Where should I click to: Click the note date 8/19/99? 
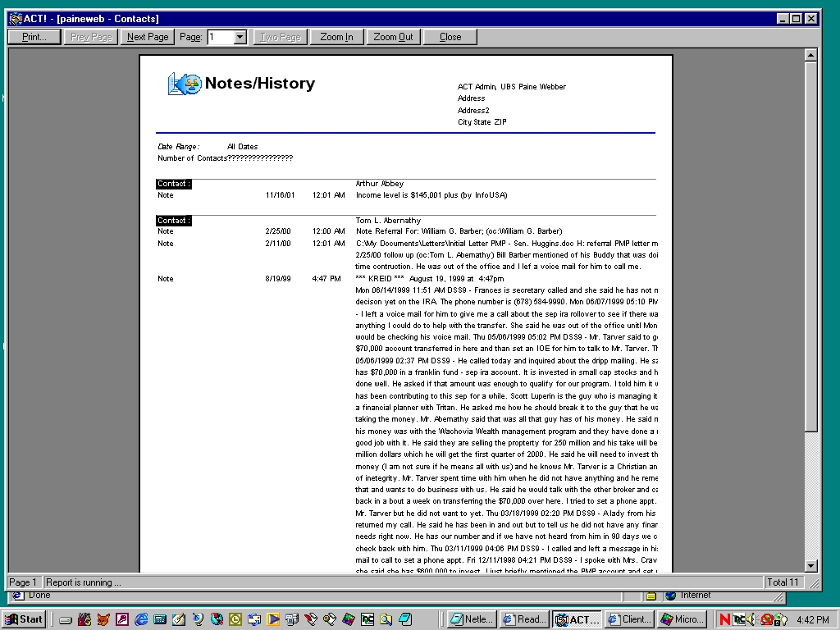tap(277, 279)
